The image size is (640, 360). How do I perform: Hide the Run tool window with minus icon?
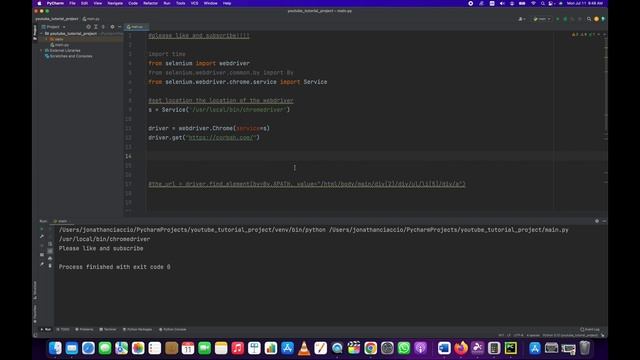tap(604, 221)
